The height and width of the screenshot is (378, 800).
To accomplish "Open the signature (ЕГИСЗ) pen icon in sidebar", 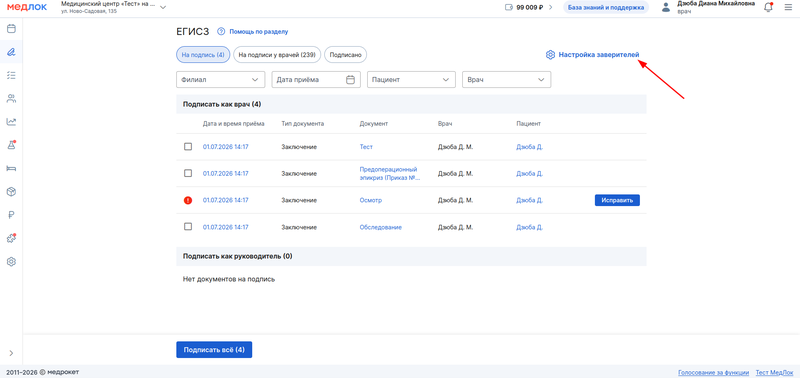I will tap(11, 52).
